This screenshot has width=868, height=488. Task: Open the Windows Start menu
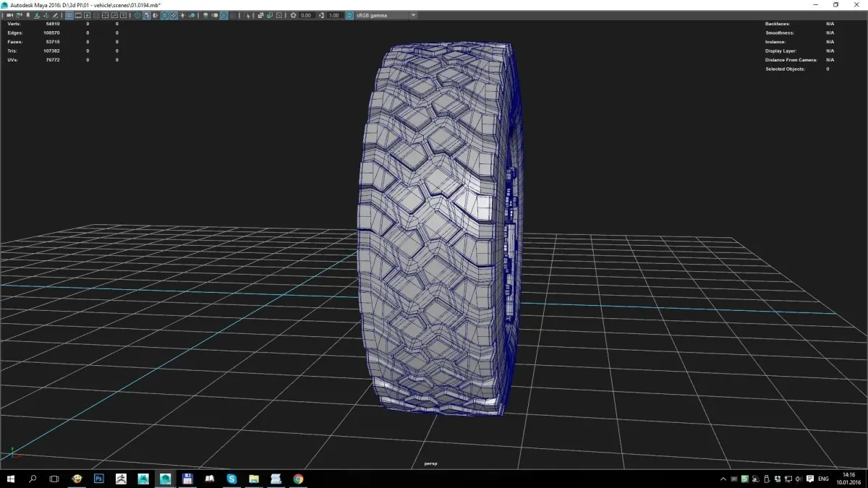pyautogui.click(x=11, y=479)
